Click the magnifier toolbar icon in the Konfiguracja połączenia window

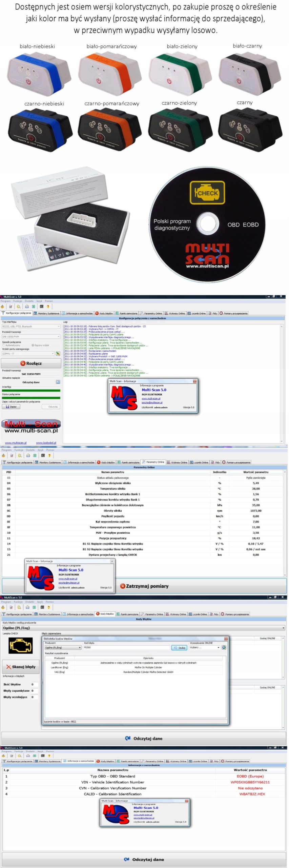pos(18,307)
